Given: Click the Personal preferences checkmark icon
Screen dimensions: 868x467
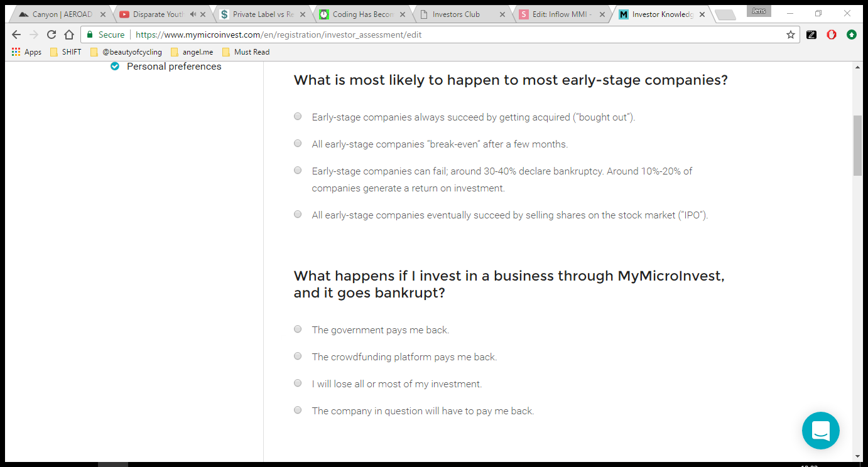Looking at the screenshot, I should 115,67.
